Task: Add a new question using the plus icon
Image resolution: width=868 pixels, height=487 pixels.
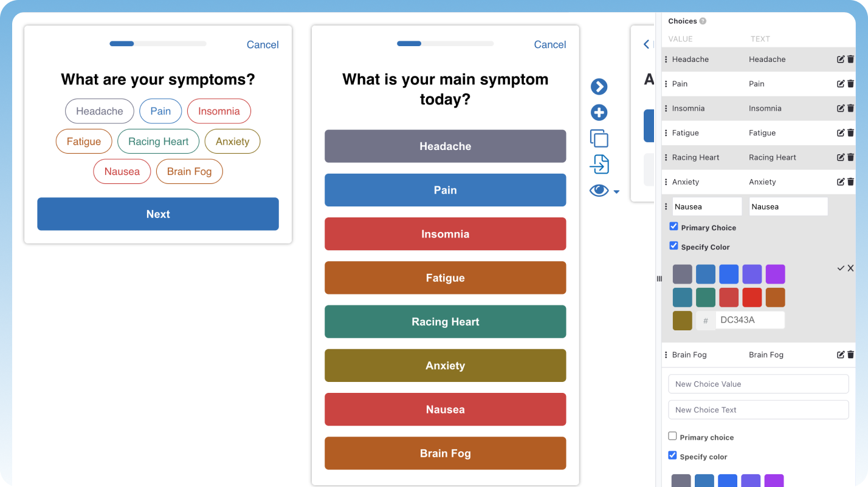Action: point(599,112)
